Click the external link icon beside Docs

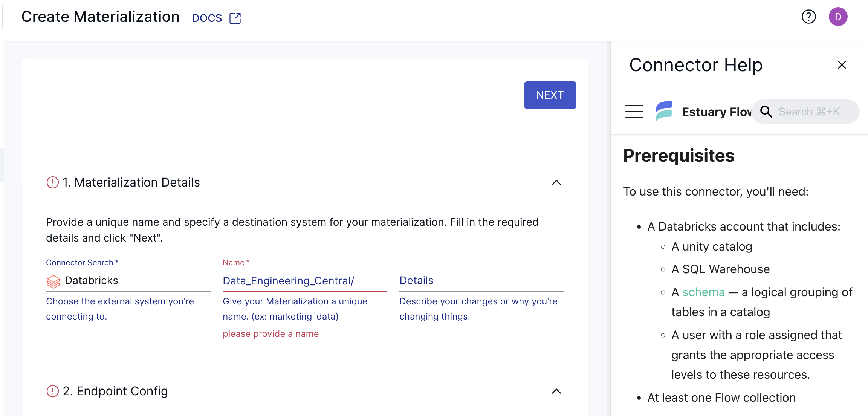(x=235, y=18)
